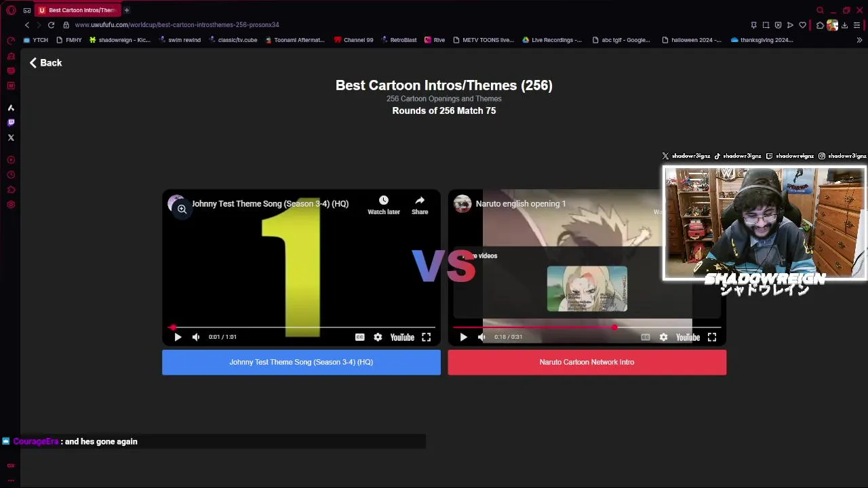Show more bookmarks with double chevron
Viewport: 868px width, 488px height.
tap(859, 40)
